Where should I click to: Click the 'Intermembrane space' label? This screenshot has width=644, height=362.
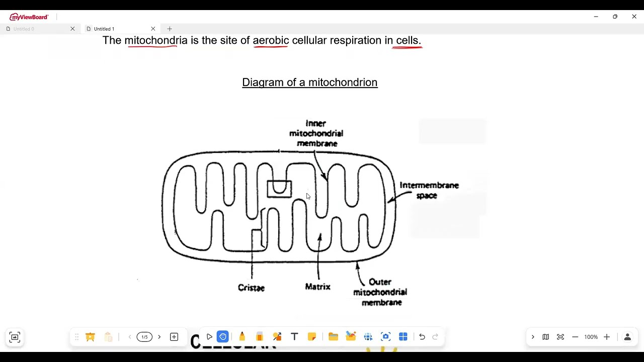429,191
